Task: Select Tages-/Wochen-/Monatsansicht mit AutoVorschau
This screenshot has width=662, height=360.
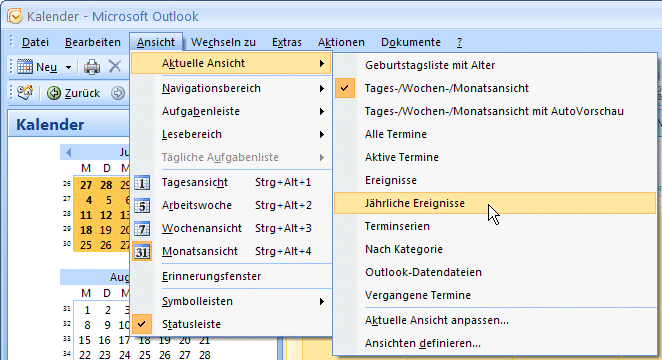Action: coord(495,111)
